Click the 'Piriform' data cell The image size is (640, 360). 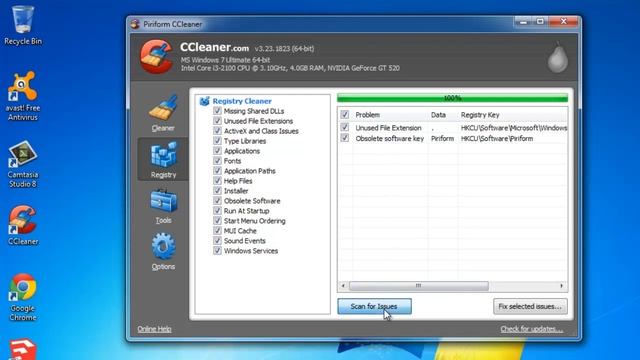coord(442,138)
